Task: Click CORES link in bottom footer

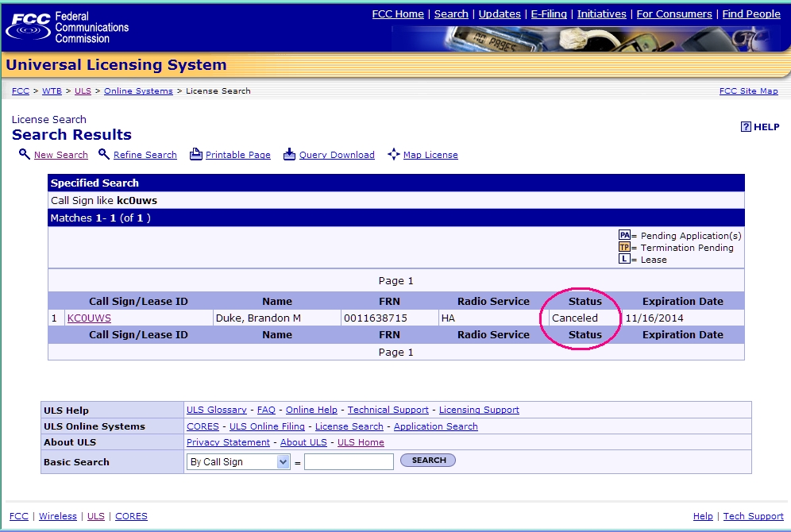Action: pos(131,516)
